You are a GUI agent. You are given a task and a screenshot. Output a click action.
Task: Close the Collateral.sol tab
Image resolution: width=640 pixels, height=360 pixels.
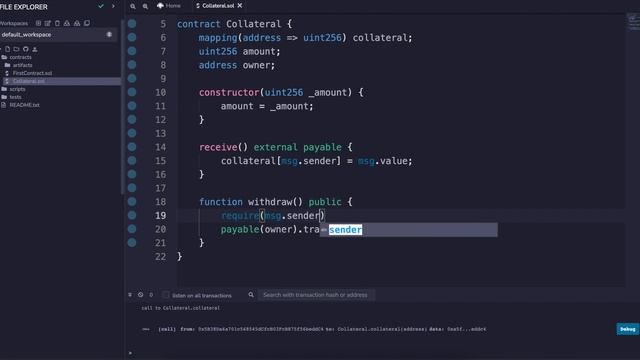[240, 6]
